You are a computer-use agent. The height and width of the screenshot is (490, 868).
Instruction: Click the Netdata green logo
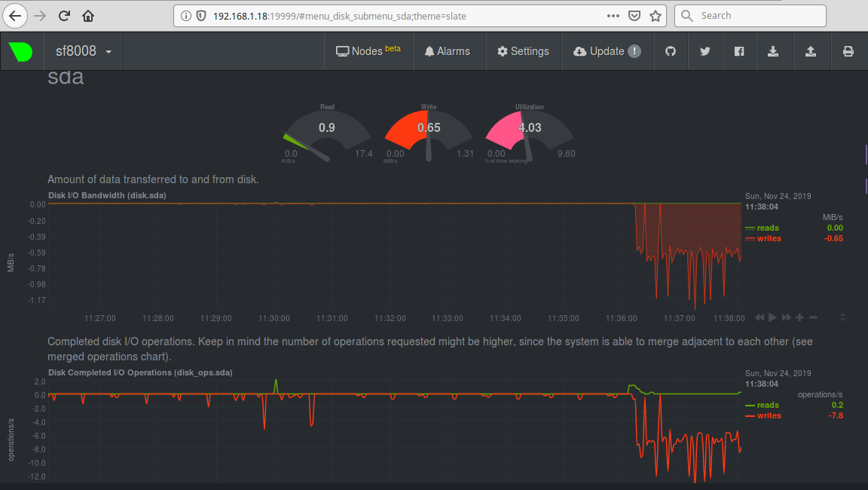pyautogui.click(x=21, y=51)
